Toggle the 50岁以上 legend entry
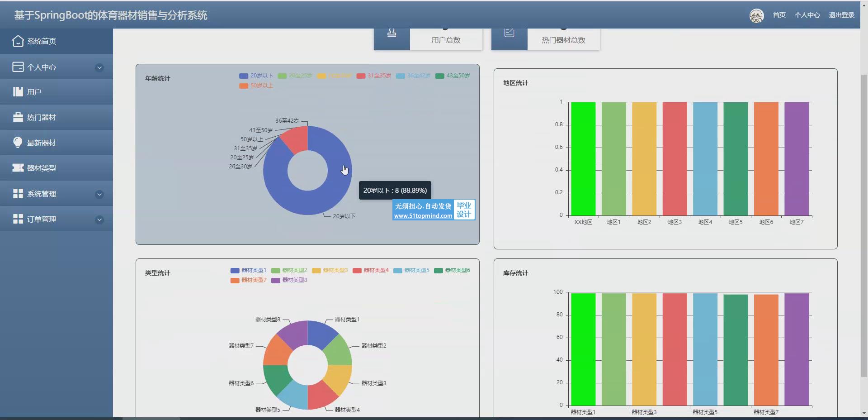Screen dimensions: 868x420 [x=256, y=86]
